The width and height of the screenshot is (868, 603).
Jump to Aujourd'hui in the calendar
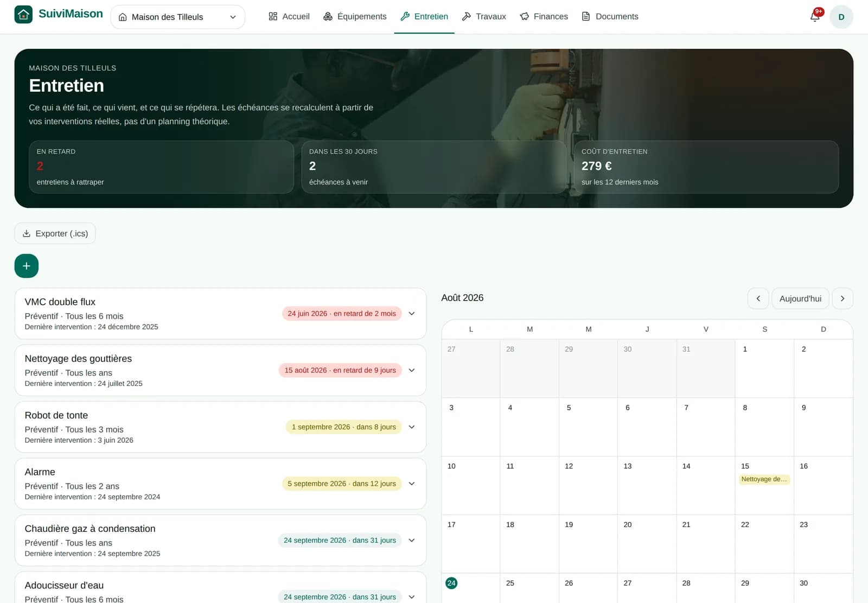point(800,299)
